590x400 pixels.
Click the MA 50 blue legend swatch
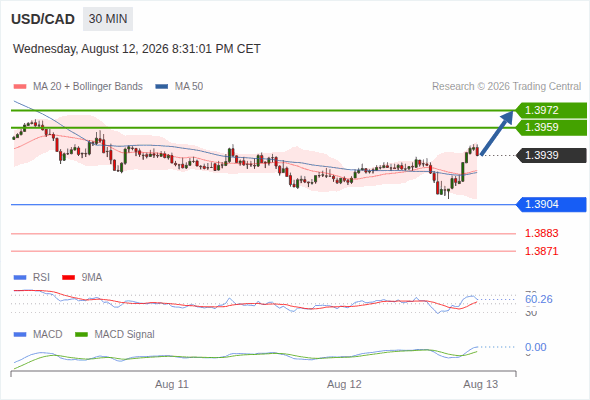162,87
